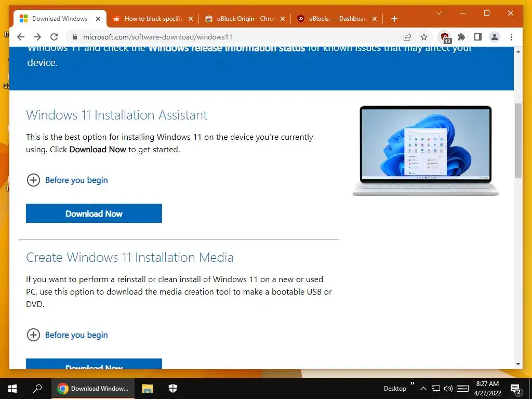Open taskbar search magnifier
The width and height of the screenshot is (532, 399).
(x=37, y=389)
